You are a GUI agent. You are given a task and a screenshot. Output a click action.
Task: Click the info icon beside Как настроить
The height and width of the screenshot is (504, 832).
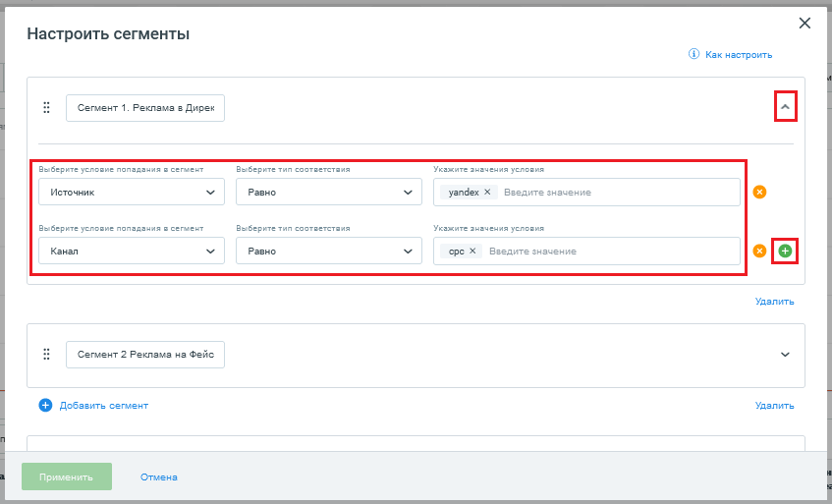pyautogui.click(x=693, y=54)
